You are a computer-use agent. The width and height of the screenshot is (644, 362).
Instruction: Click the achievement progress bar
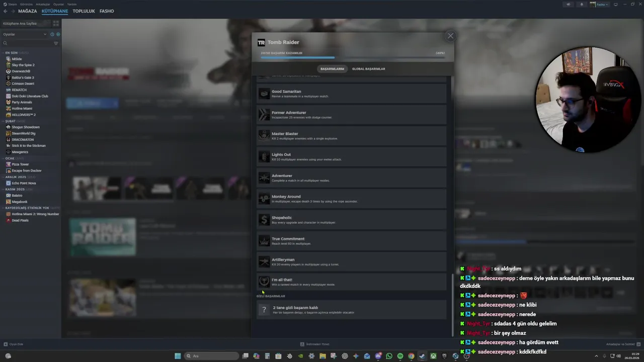(x=353, y=58)
